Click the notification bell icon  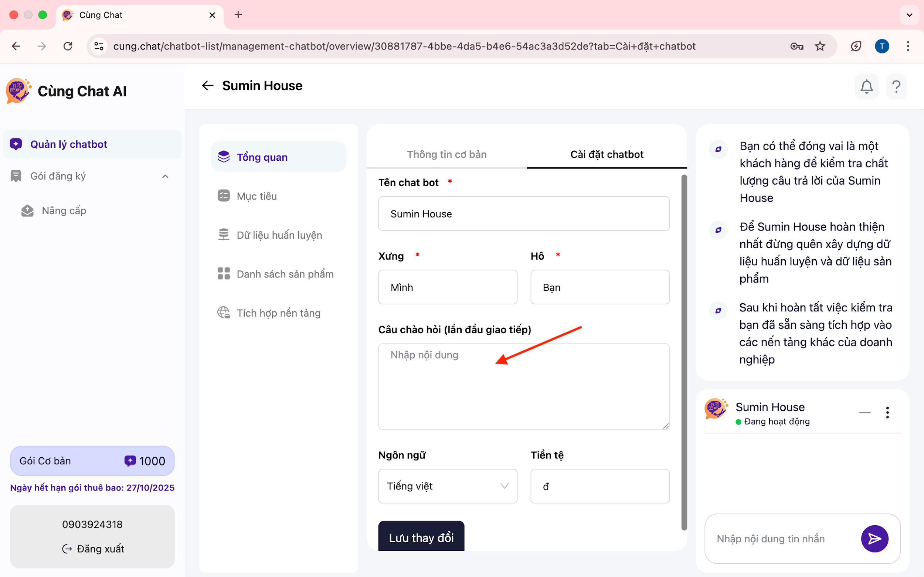point(866,87)
